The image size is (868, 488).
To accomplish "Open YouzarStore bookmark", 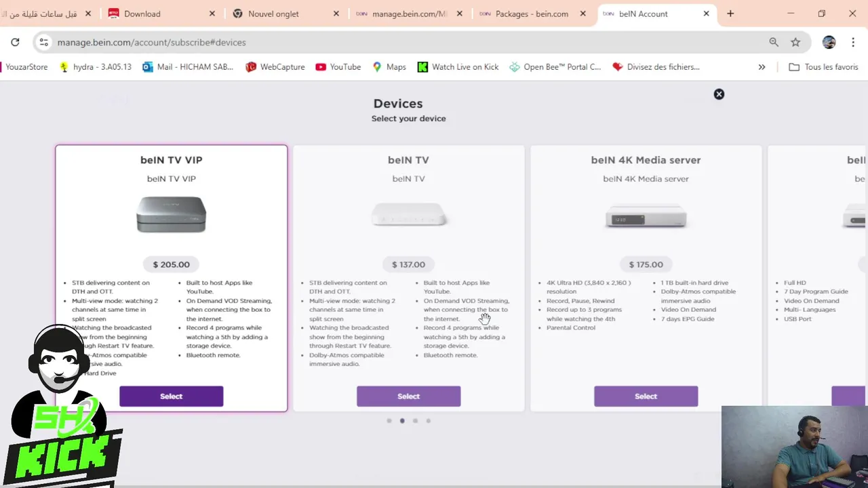I will [24, 67].
